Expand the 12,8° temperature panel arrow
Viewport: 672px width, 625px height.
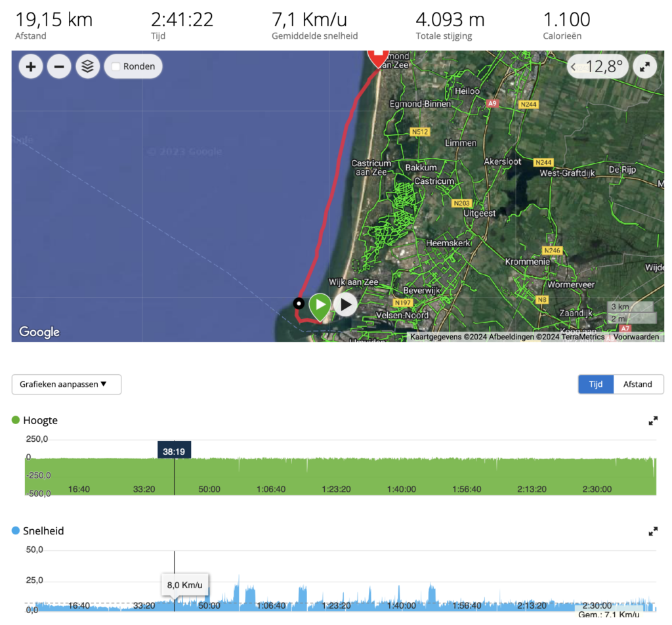point(574,66)
